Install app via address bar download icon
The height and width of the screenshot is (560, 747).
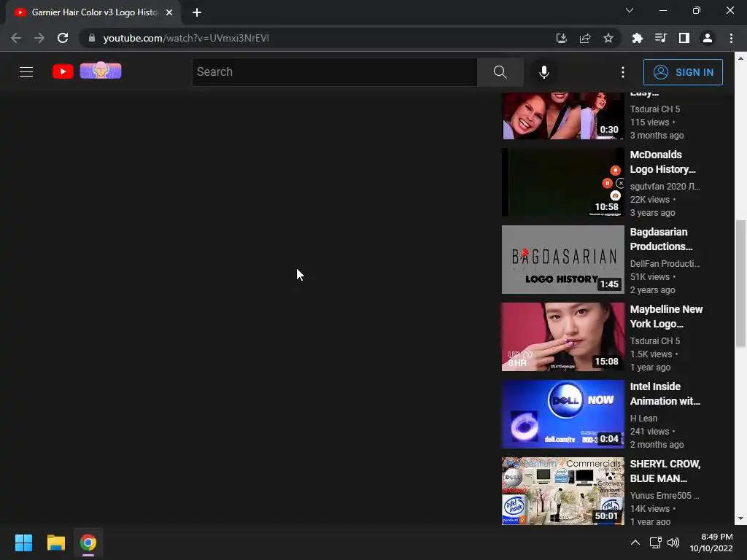[561, 38]
